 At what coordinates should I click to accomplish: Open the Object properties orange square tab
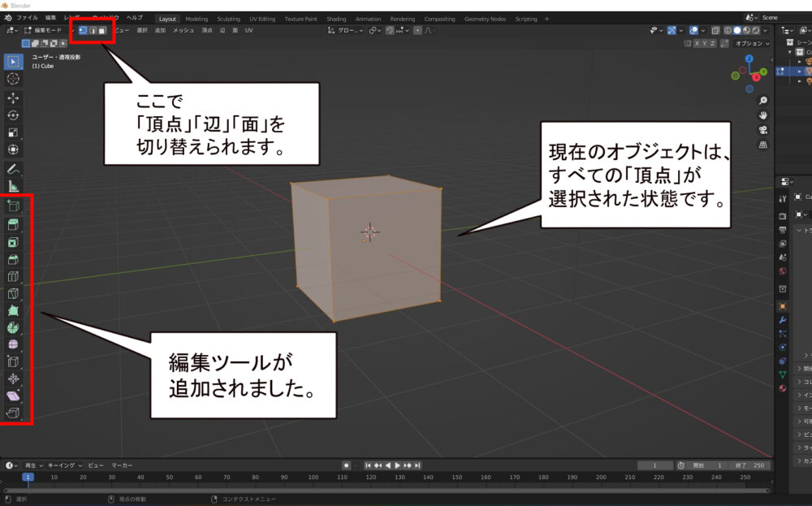(x=783, y=306)
